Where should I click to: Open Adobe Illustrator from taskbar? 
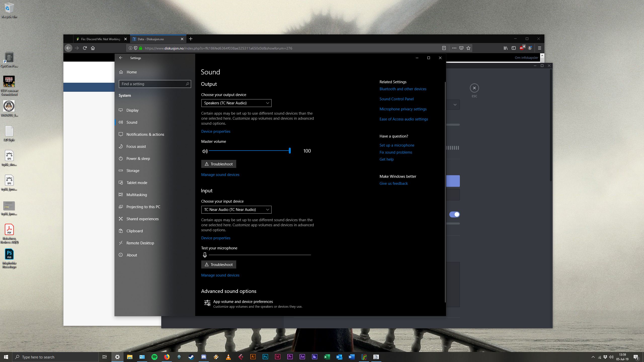(253, 357)
